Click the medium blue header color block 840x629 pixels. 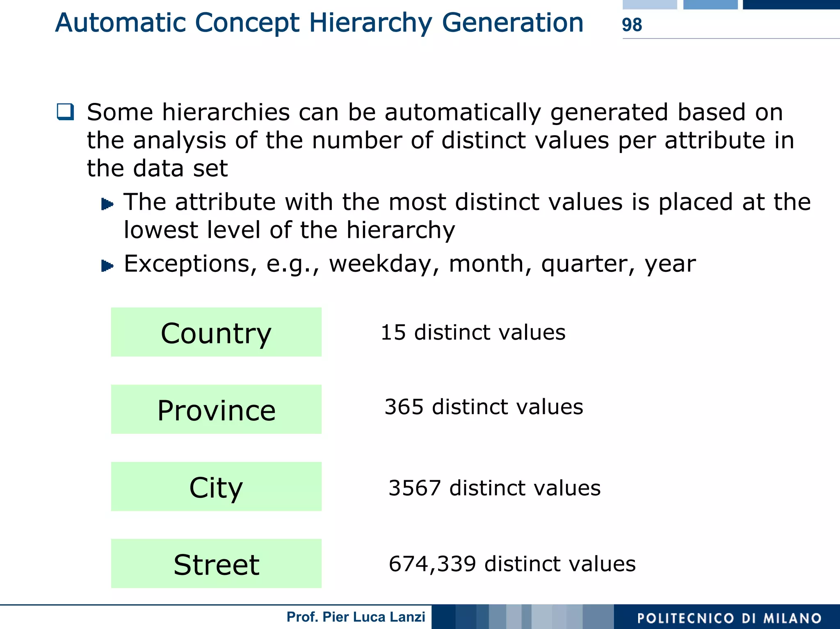710,5
